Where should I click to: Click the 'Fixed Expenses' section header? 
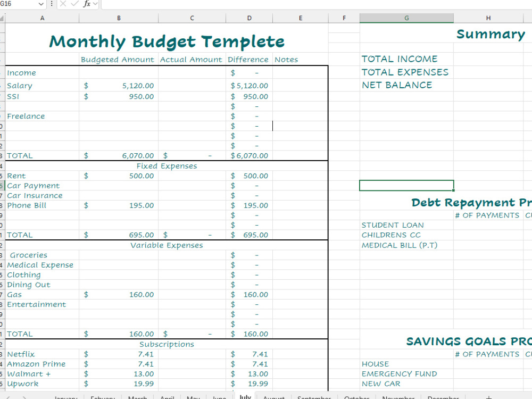click(x=167, y=166)
